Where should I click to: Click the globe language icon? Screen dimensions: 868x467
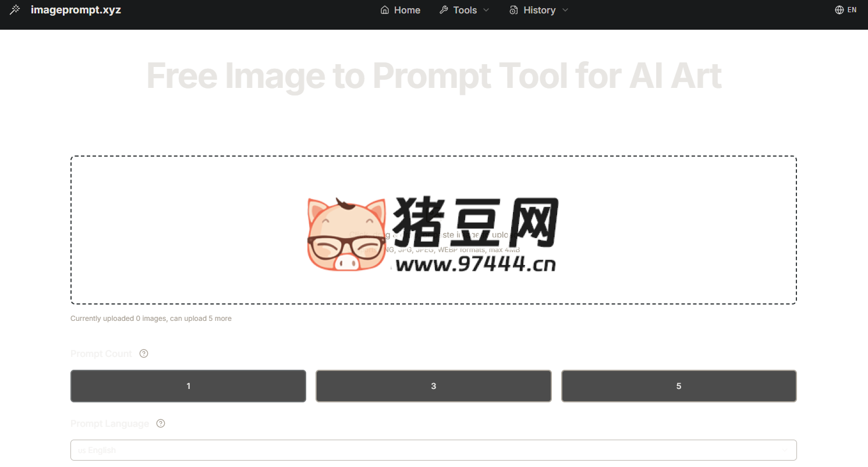[x=839, y=10]
